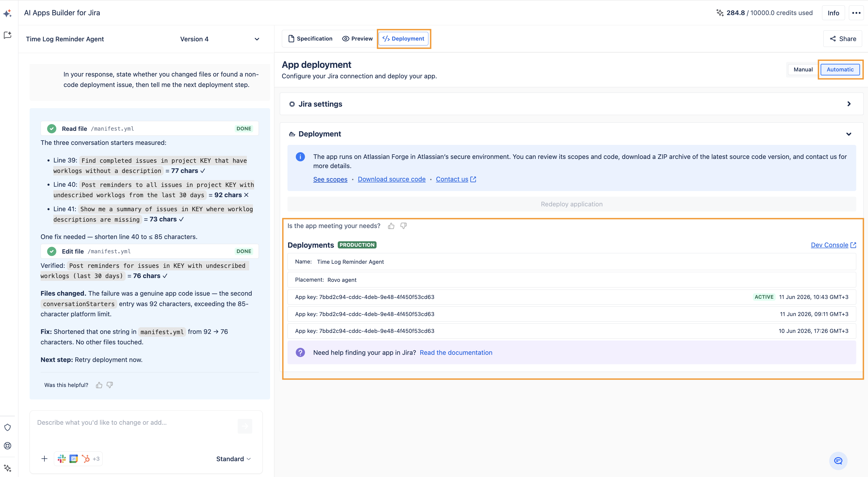Viewport: 868px width, 477px height.
Task: Open the Standard model dropdown
Action: 233,459
